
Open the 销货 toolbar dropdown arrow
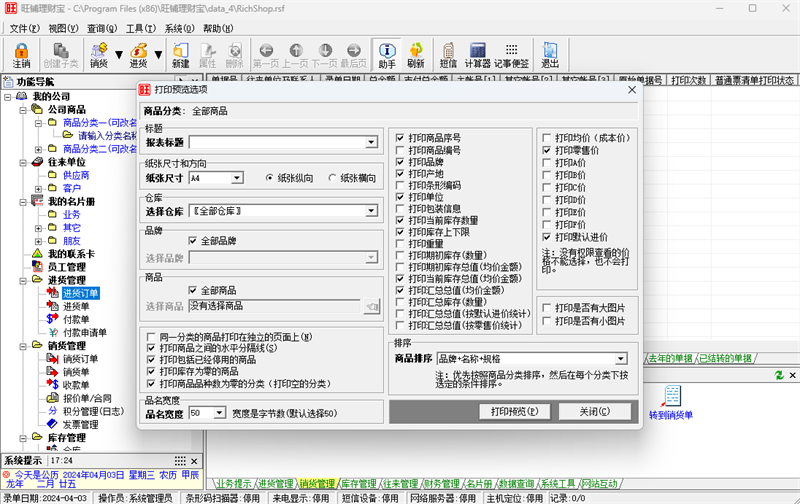click(119, 55)
